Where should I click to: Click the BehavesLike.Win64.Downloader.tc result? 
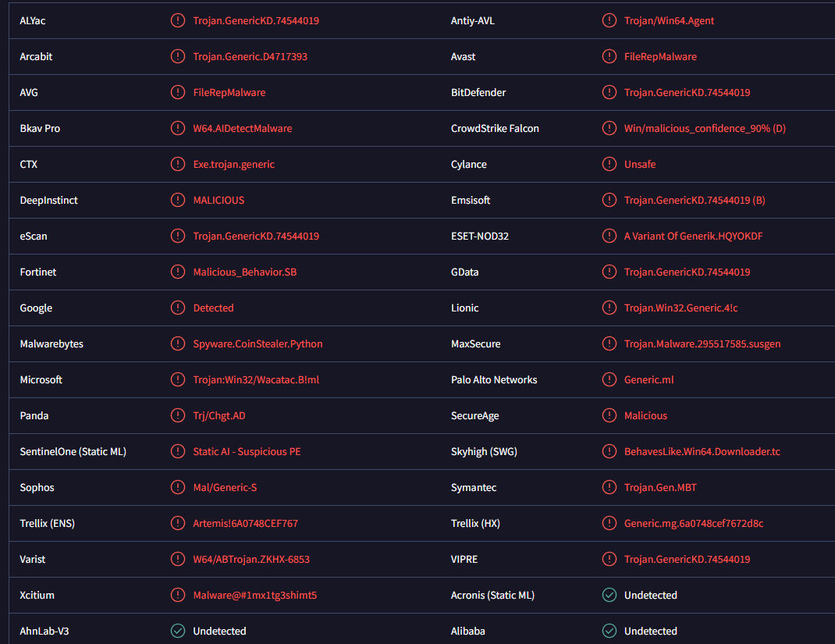click(702, 452)
